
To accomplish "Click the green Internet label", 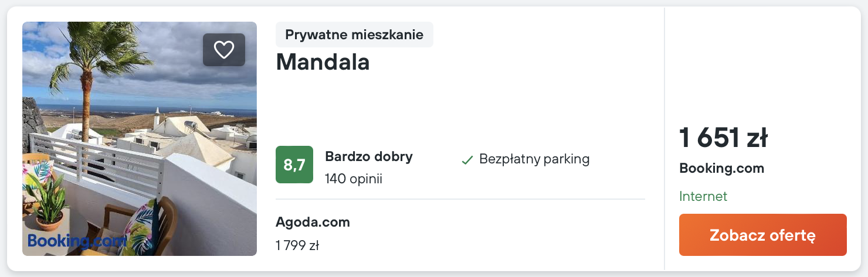I will tap(703, 196).
